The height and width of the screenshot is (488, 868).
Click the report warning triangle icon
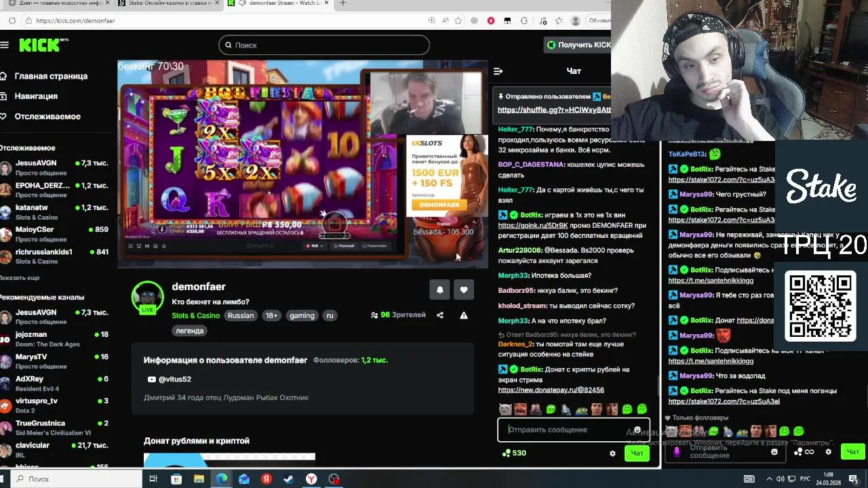coord(464,315)
